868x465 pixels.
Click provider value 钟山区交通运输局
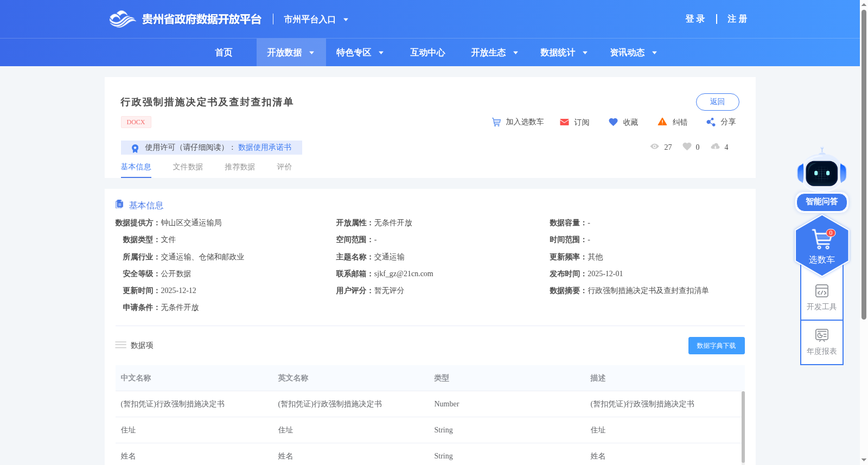[x=191, y=223]
